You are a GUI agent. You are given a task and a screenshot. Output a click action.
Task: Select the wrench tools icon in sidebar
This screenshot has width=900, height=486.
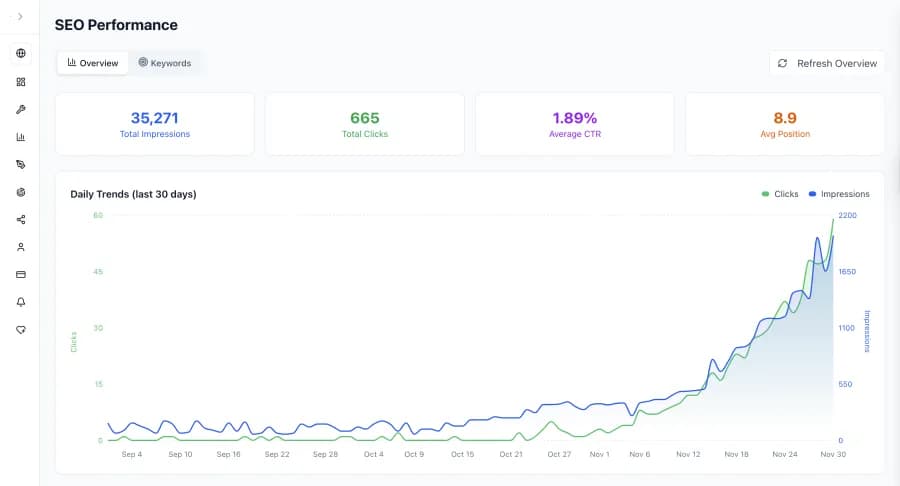click(x=20, y=109)
